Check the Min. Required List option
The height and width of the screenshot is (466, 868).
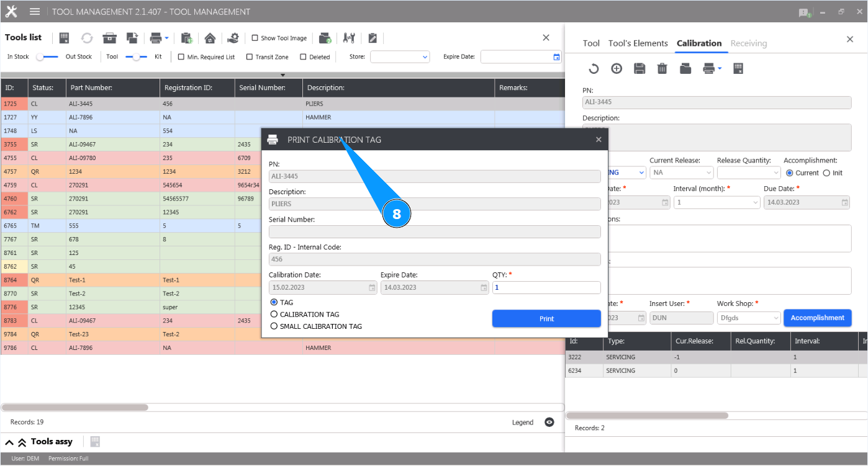[181, 57]
